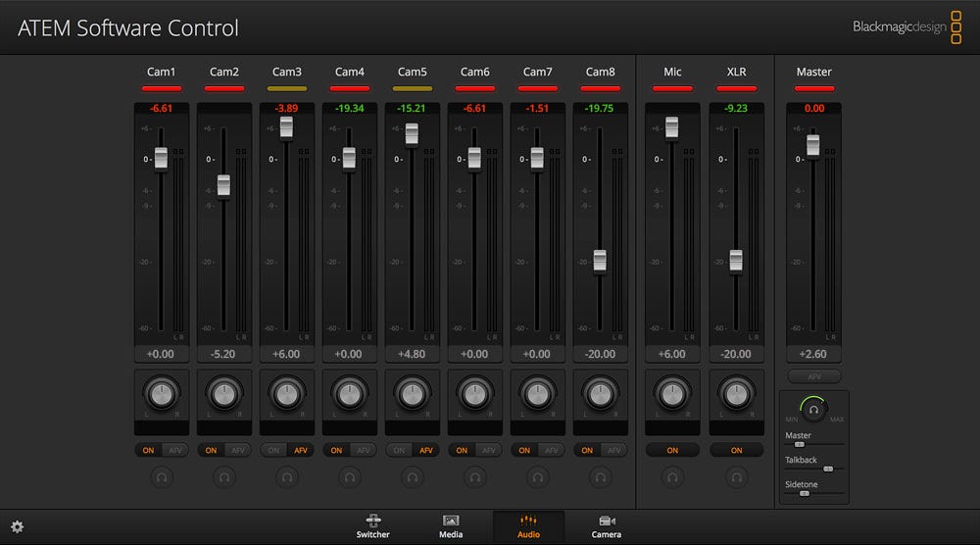
Task: Open the Switcher tab
Action: (373, 527)
